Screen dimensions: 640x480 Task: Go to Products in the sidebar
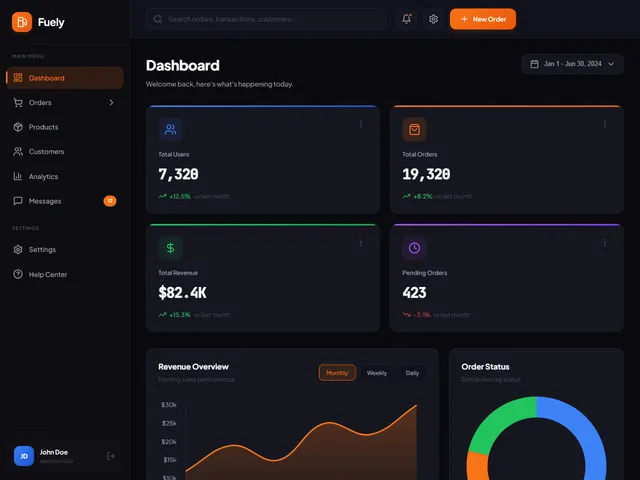65,127
